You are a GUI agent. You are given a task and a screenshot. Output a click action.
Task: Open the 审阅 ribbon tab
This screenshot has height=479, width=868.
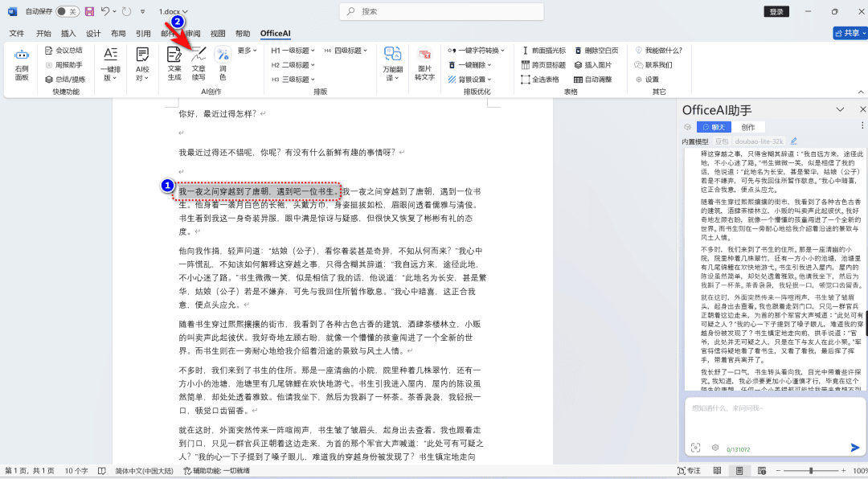pos(193,33)
